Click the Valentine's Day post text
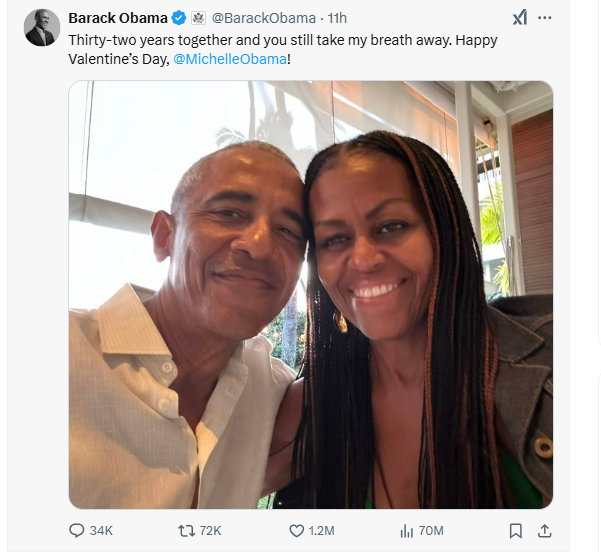 pos(280,40)
